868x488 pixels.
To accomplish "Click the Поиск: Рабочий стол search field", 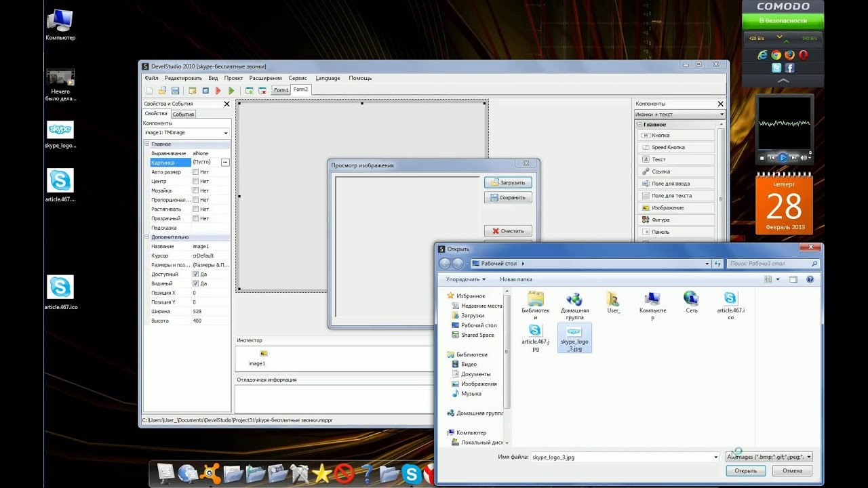I will [773, 264].
